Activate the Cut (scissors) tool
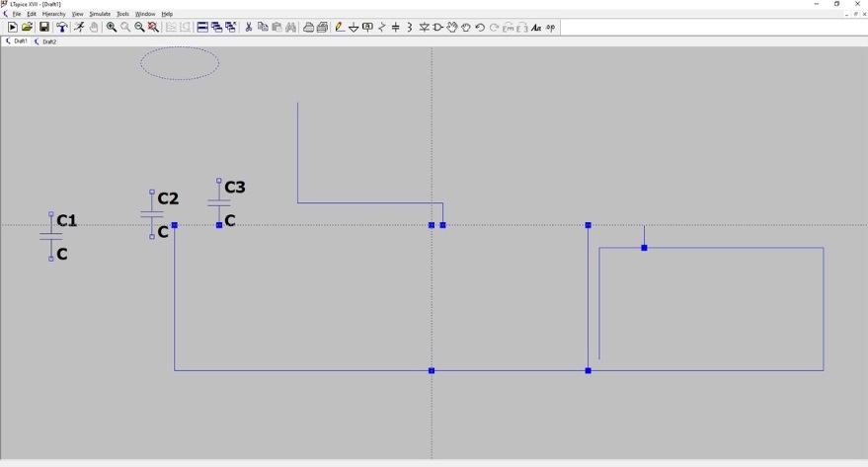 click(249, 28)
